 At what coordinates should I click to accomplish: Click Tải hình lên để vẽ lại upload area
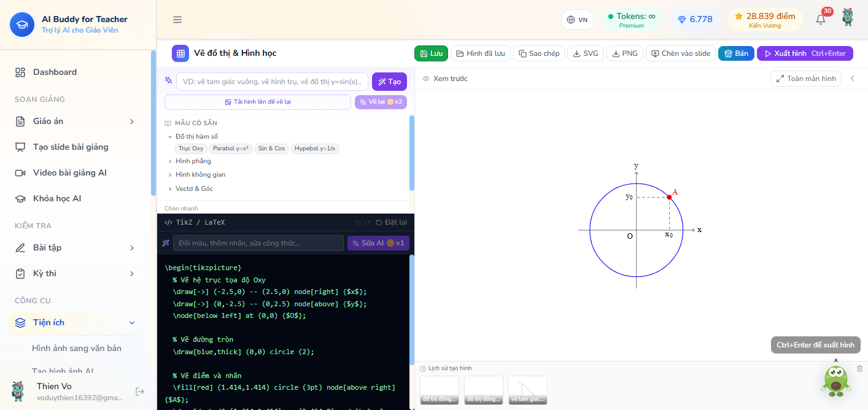point(258,102)
